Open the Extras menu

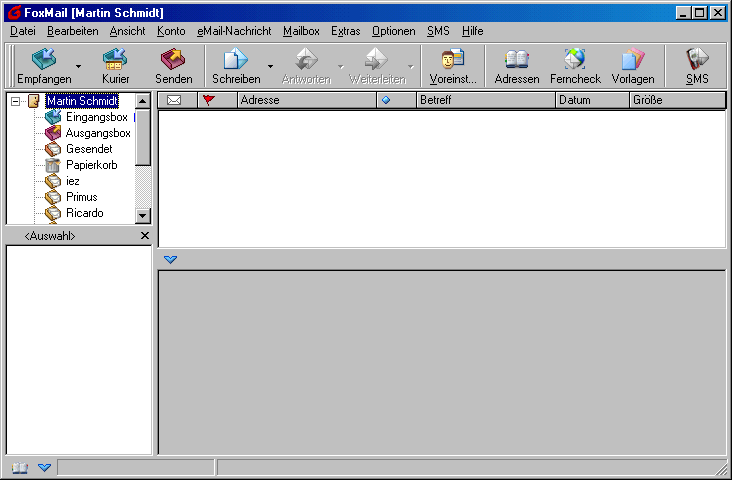tap(345, 31)
